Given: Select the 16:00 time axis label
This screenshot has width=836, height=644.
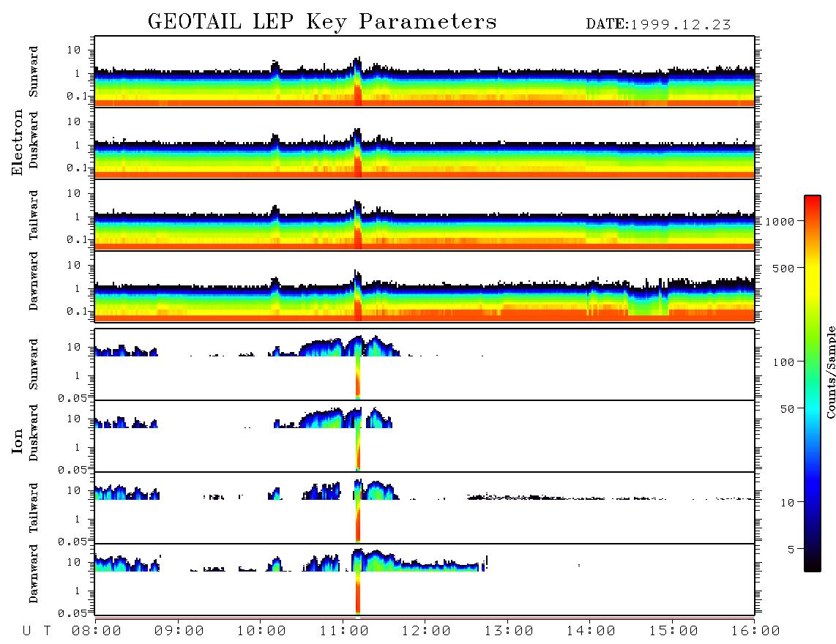Looking at the screenshot, I should [x=755, y=631].
